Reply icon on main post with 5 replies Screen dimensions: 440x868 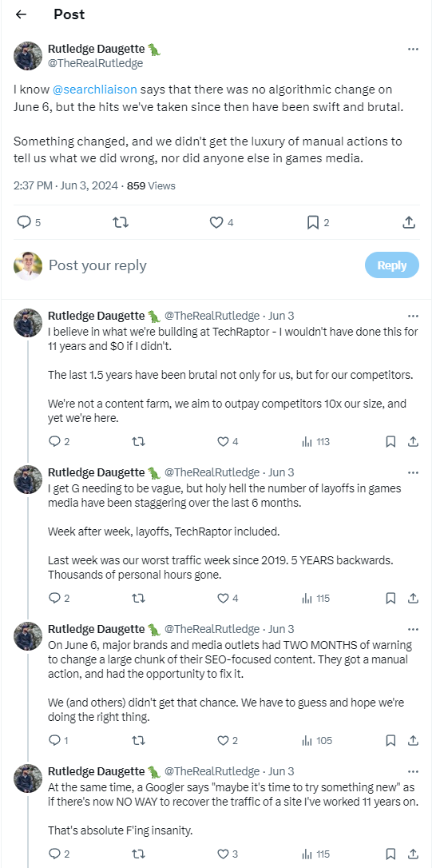(29, 222)
